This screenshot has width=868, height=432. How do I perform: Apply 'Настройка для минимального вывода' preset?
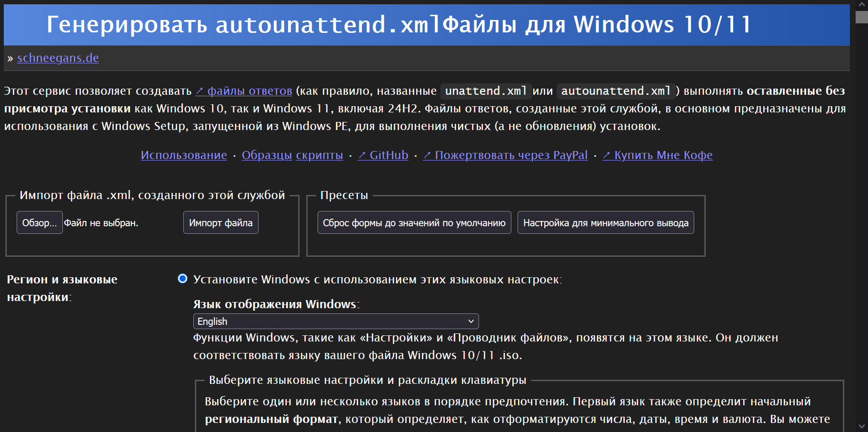pyautogui.click(x=606, y=222)
